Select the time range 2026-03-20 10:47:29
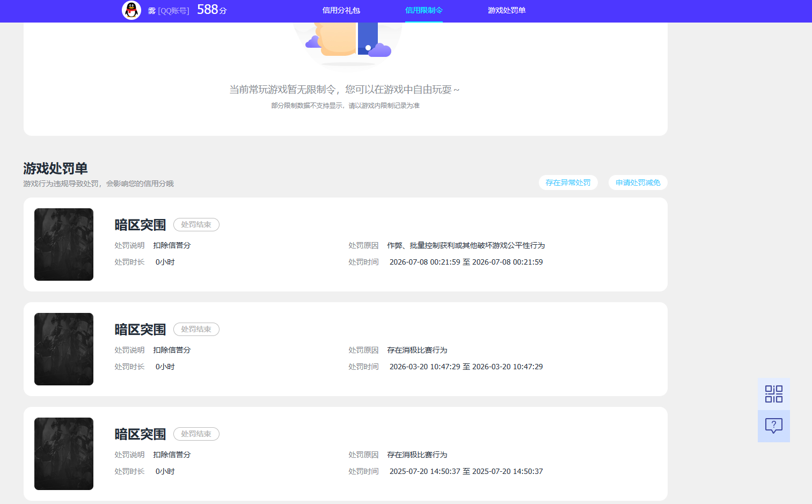 (466, 367)
